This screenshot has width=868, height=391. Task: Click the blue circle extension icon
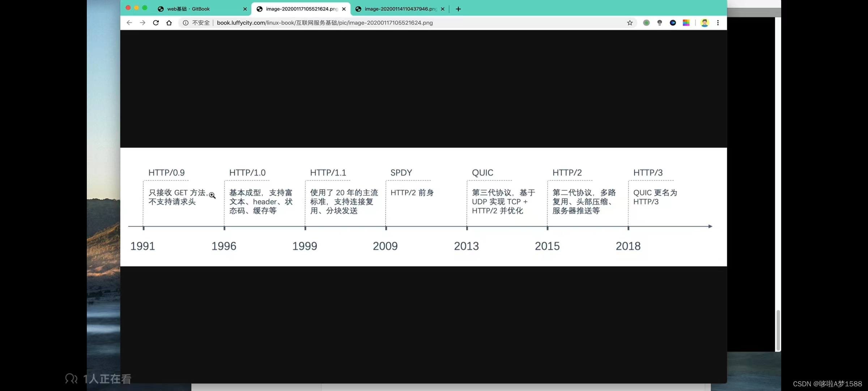pos(673,23)
